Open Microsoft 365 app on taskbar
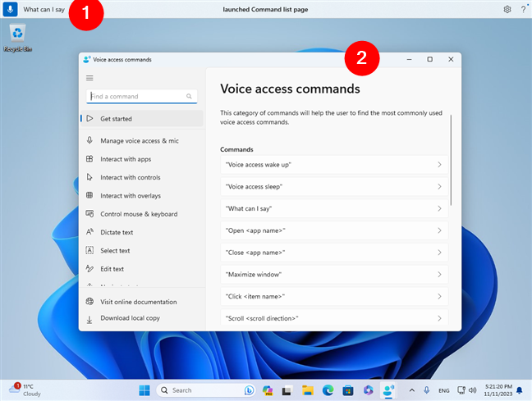This screenshot has width=532, height=401. point(368,390)
